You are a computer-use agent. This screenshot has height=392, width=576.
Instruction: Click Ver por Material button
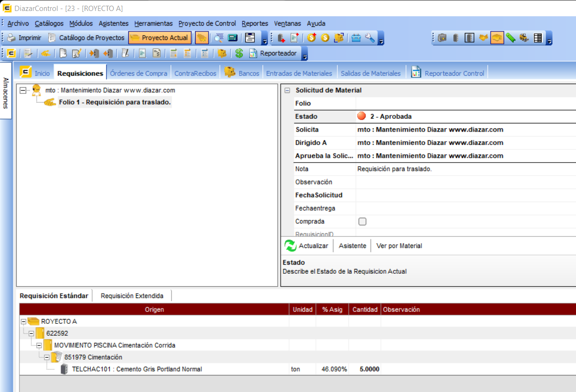pos(399,246)
